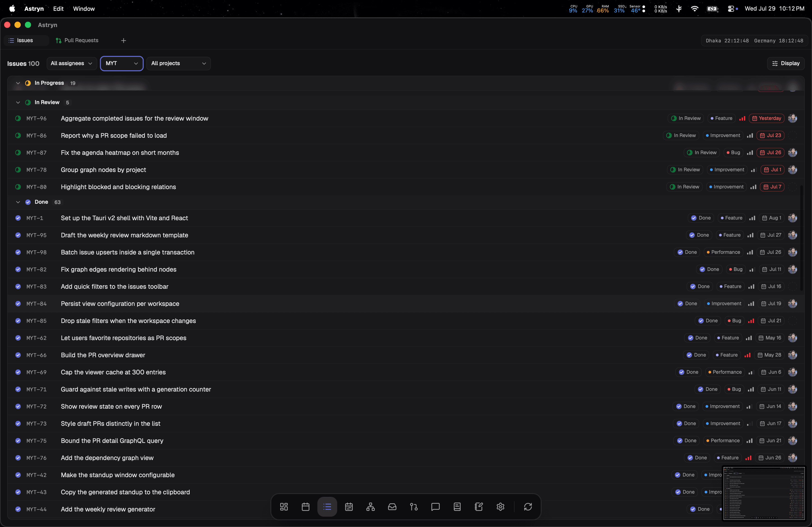
Task: Open the All projects dropdown
Action: 178,63
